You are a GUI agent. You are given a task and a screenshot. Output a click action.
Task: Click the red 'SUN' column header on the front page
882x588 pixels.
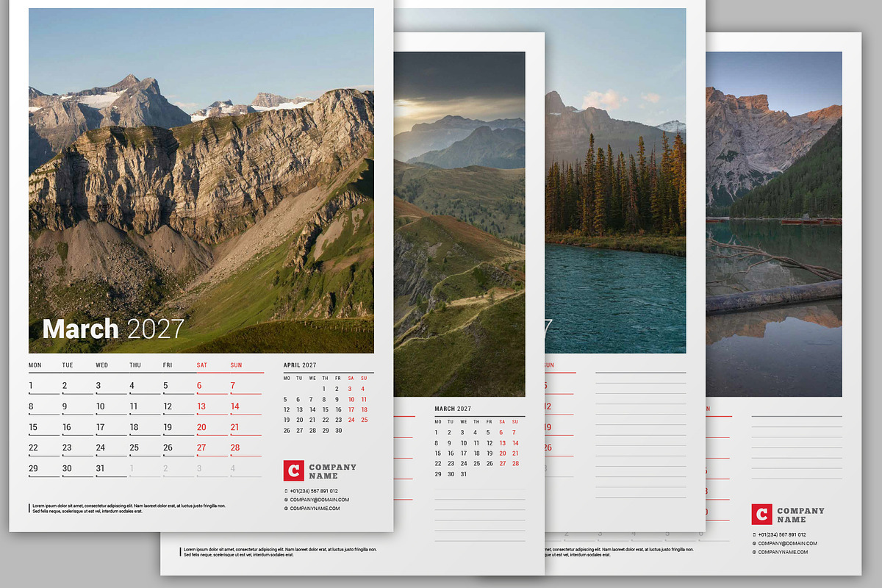pos(236,365)
